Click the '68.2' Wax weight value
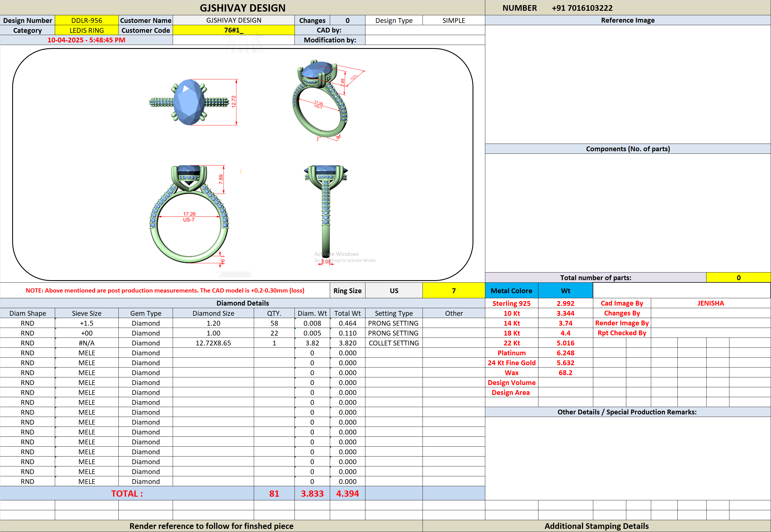This screenshot has height=532, width=771. pos(566,373)
